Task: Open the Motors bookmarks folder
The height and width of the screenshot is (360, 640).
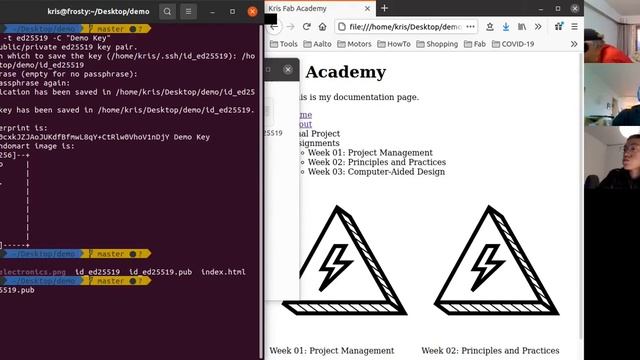Action: coord(354,44)
